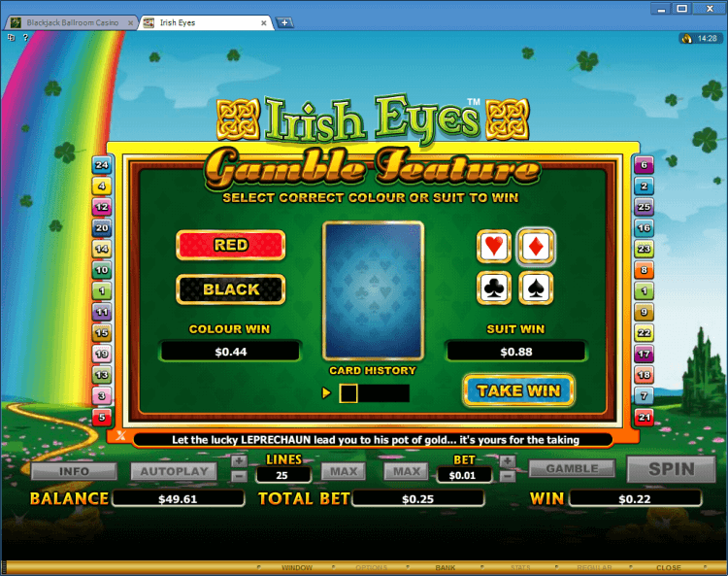The width and height of the screenshot is (728, 576).
Task: Choose the hearts suit card
Action: (493, 246)
